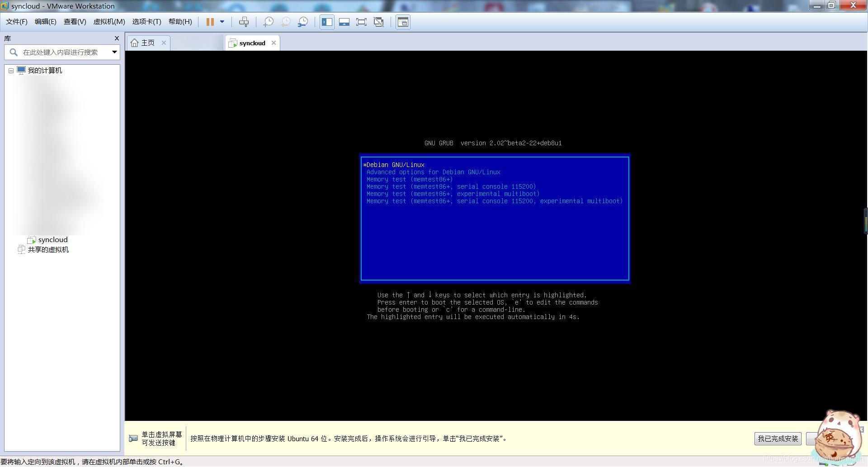Enter full screen mode

361,22
